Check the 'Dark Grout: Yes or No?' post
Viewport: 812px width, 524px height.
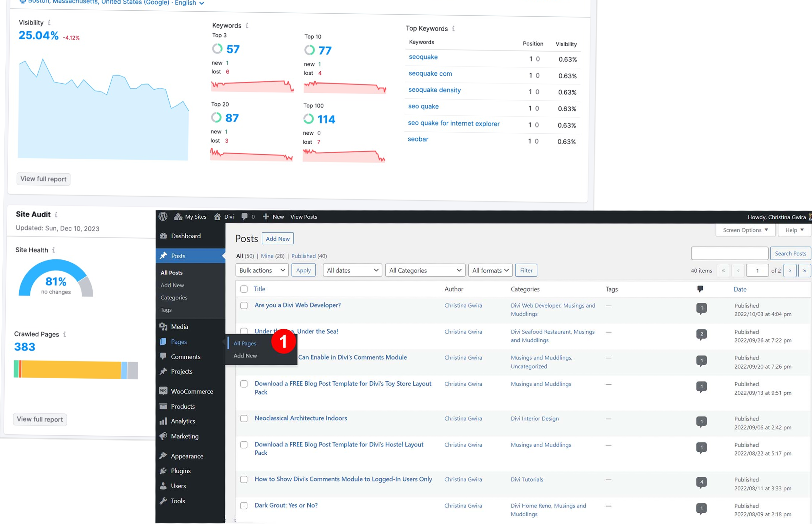[244, 506]
